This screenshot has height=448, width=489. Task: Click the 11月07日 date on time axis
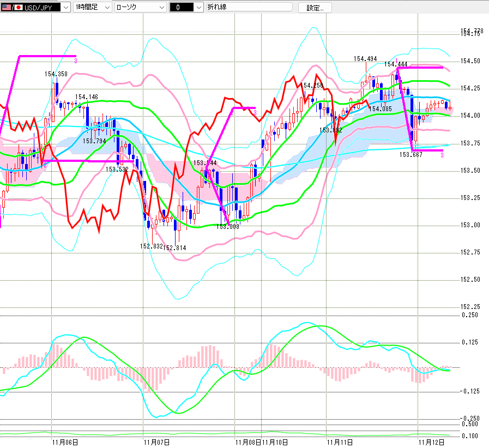156,442
